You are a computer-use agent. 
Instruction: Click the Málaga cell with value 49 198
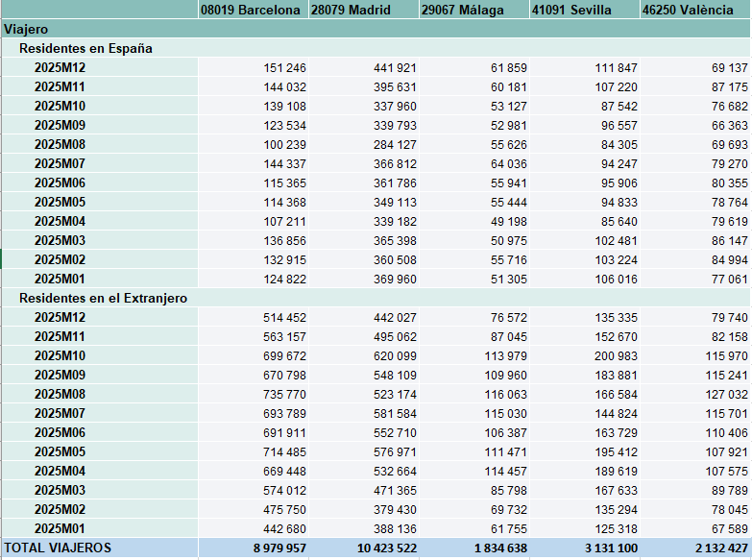508,221
